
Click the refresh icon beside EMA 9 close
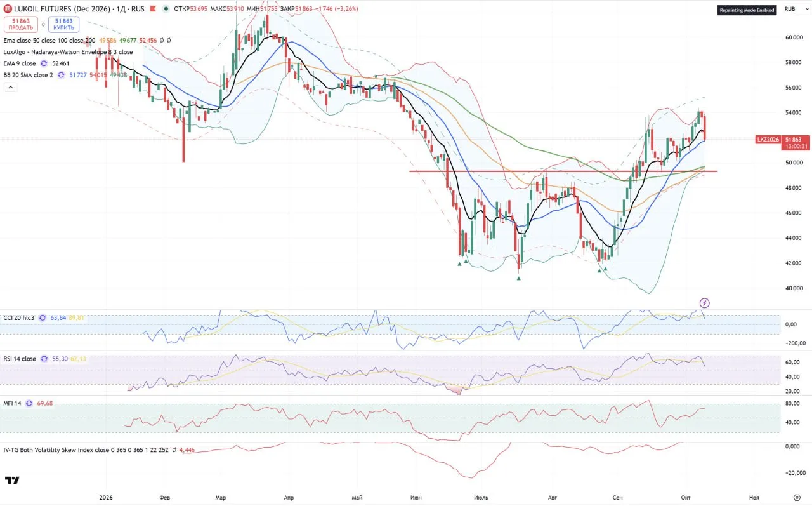[x=44, y=63]
